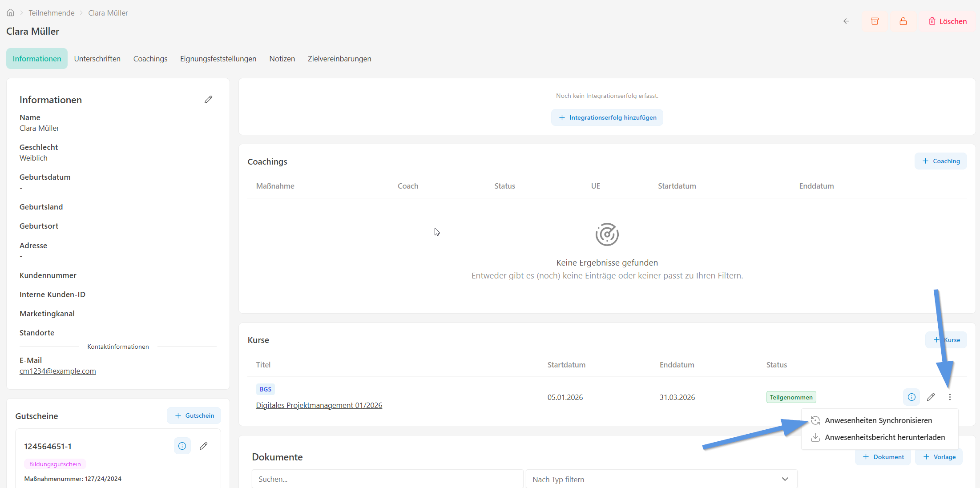The image size is (980, 488).
Task: Add a new Gutschein
Action: (194, 415)
